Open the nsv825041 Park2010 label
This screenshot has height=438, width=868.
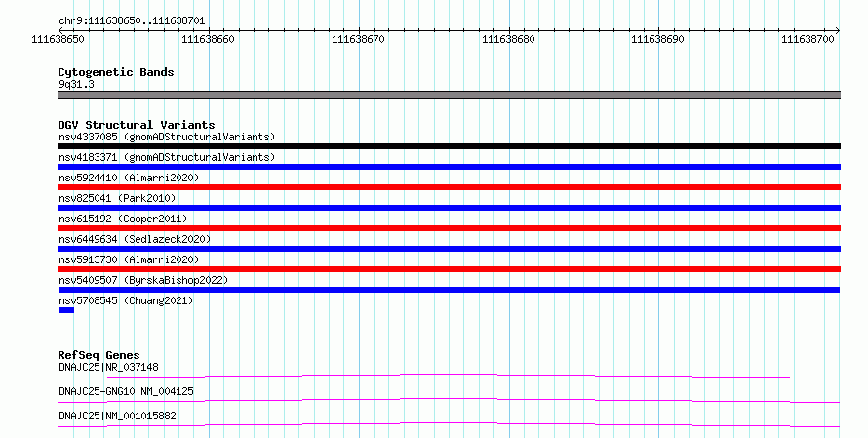117,198
